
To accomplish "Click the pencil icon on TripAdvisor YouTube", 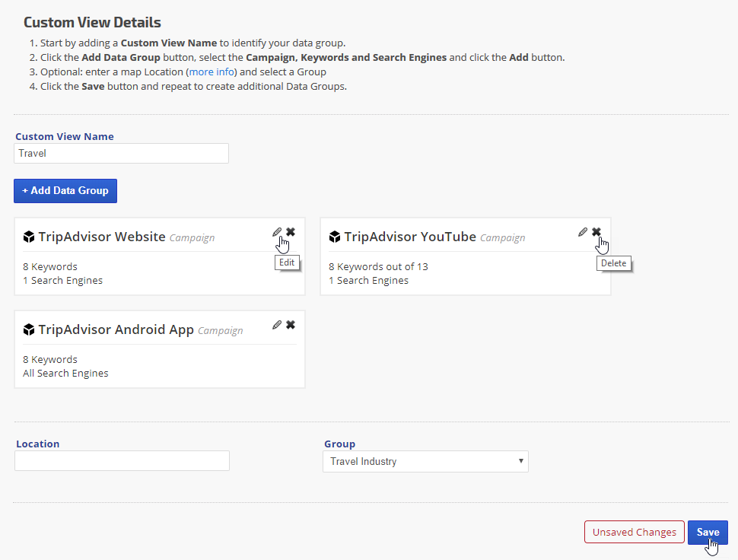I will (583, 232).
